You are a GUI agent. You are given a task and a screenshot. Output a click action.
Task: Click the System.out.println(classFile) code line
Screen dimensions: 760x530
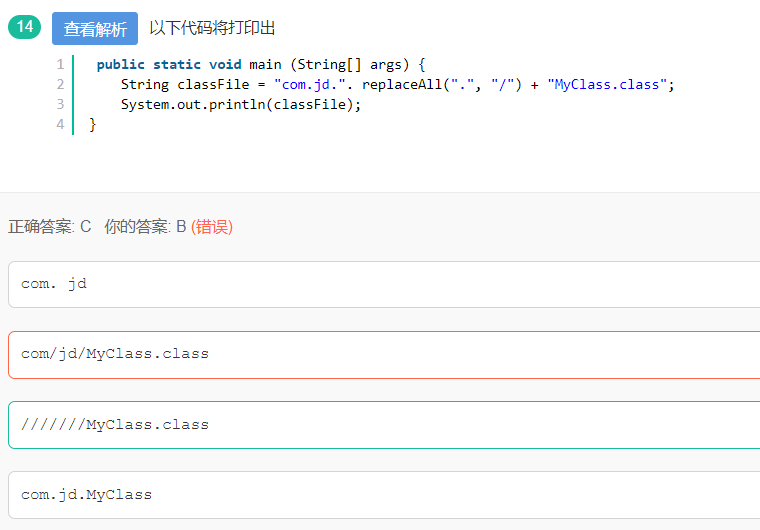point(241,104)
